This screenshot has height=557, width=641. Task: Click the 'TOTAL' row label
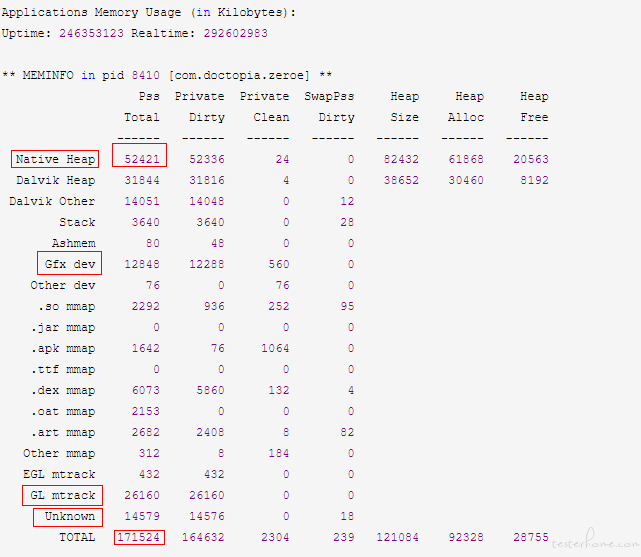pos(77,538)
